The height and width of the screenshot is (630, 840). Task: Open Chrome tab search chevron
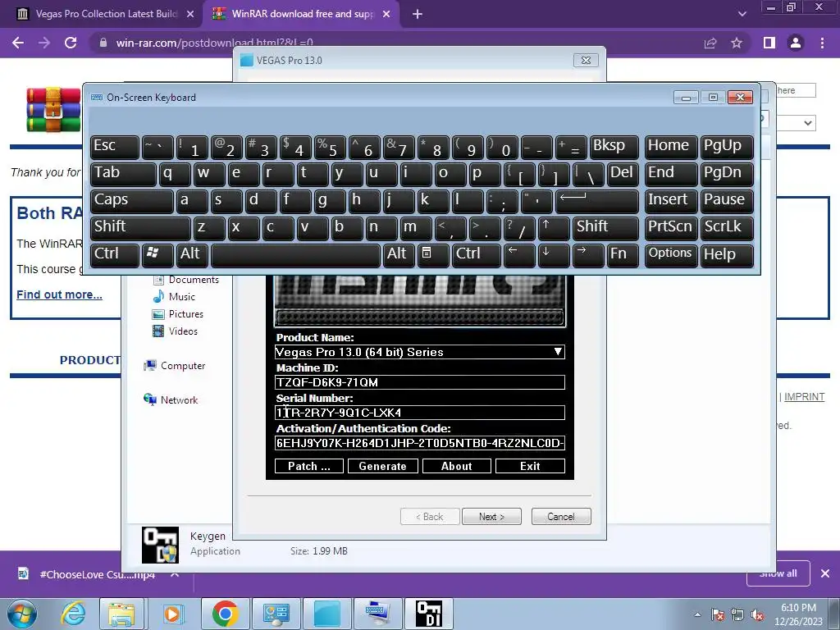tap(742, 14)
